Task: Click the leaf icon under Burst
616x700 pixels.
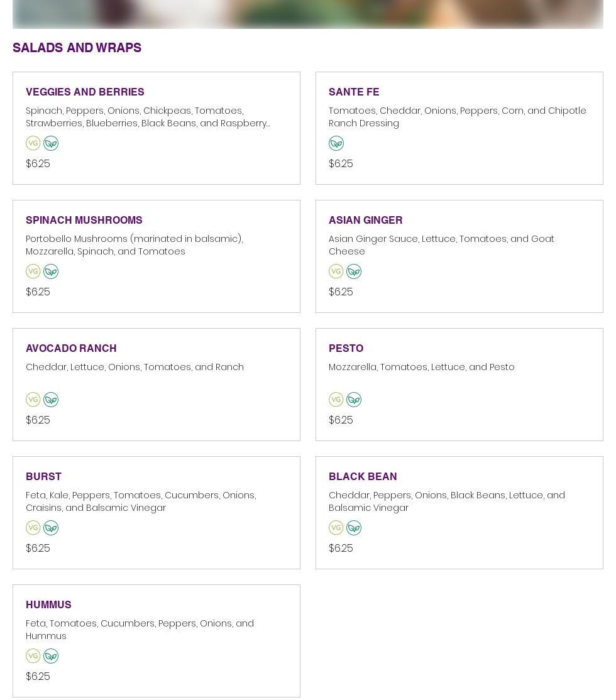Action: [51, 528]
